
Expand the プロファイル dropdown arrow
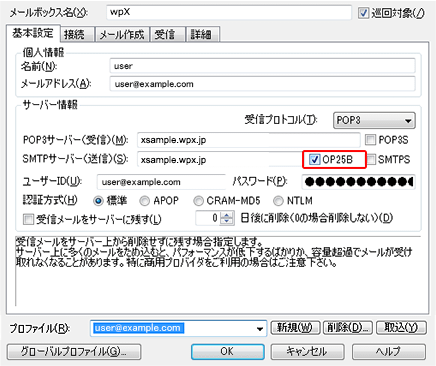(260, 329)
